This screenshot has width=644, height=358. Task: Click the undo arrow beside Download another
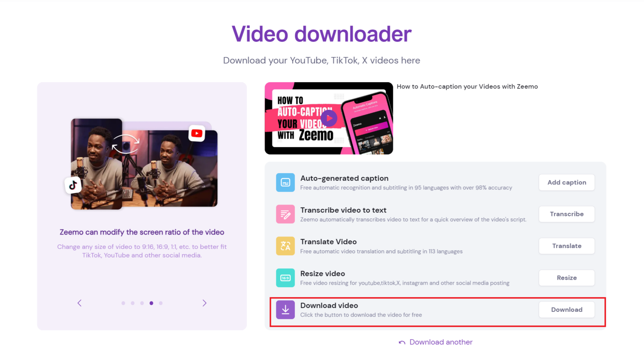click(401, 342)
